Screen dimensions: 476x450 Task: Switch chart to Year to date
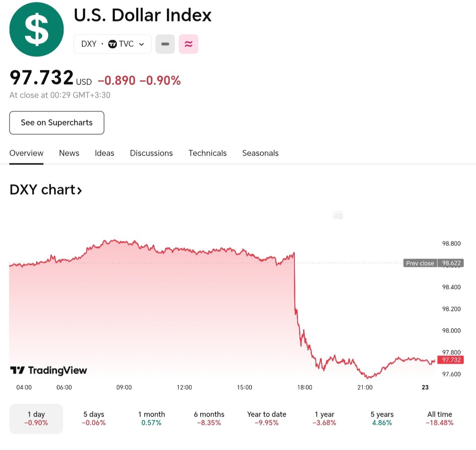[267, 419]
